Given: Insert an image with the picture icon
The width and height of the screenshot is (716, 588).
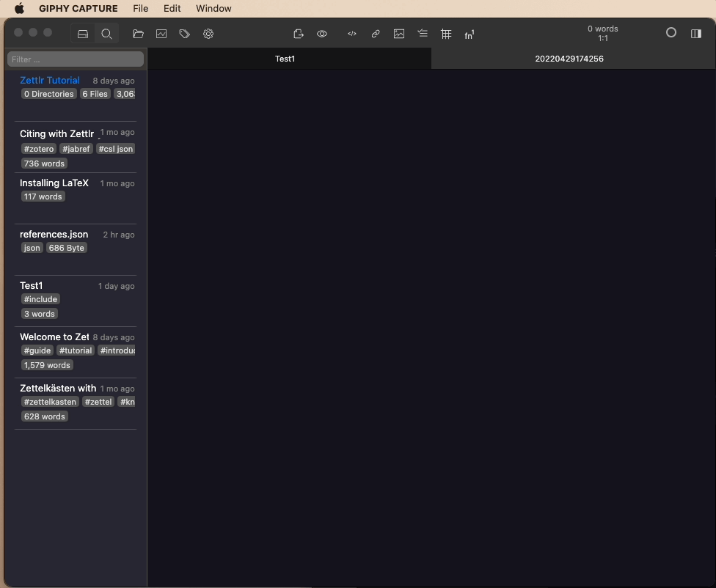Looking at the screenshot, I should click(399, 34).
